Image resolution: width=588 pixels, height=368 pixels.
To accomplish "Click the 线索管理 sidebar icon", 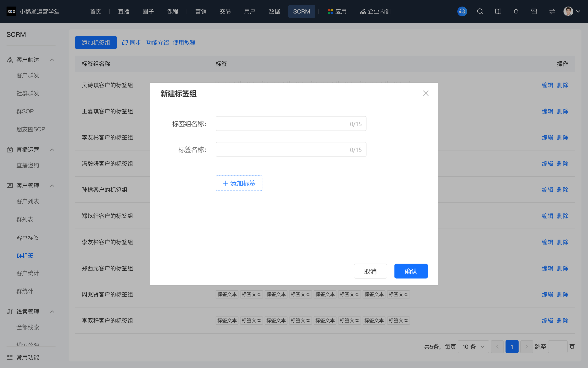I will pos(10,312).
